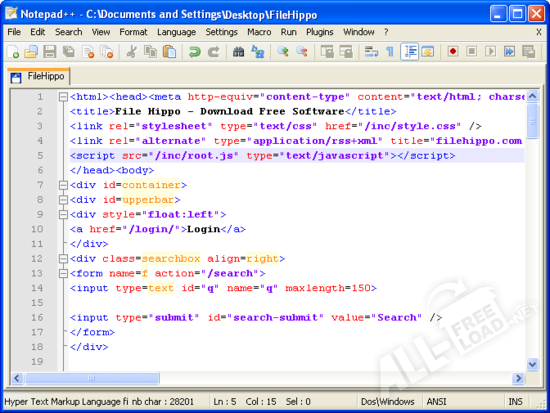This screenshot has height=413, width=550.
Task: Click the X close document button in menu bar
Action: point(539,32)
